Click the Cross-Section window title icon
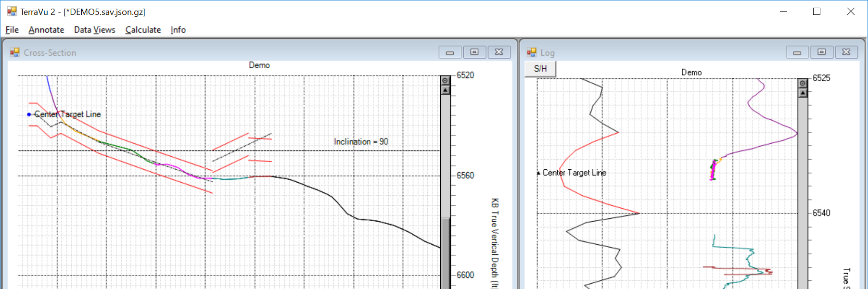Screen dimensions: 868x289 coord(15,52)
